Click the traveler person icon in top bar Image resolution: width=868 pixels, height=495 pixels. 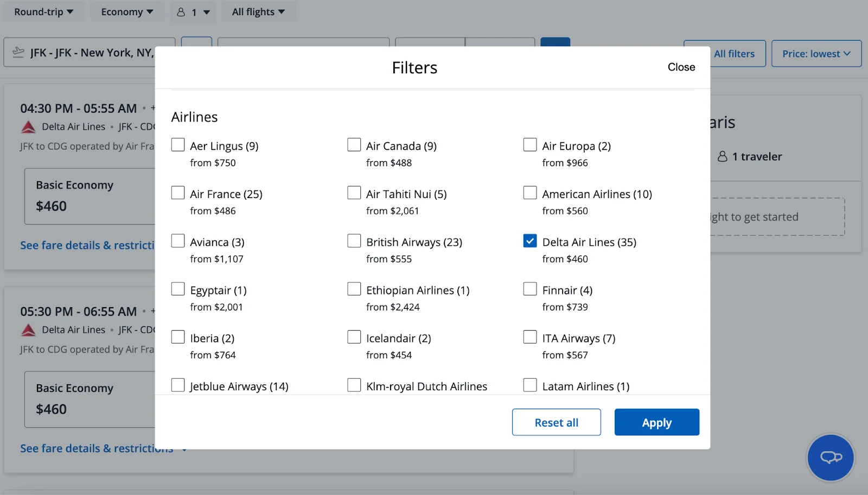pyautogui.click(x=181, y=12)
